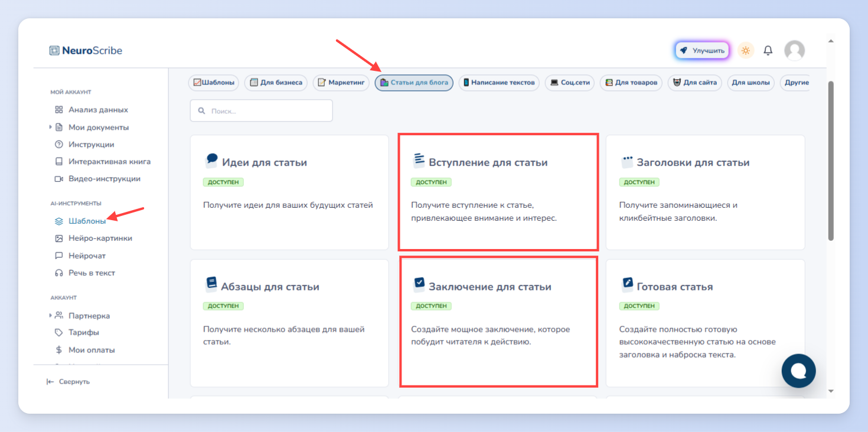
Task: Click the Поиск search field
Action: point(261,110)
